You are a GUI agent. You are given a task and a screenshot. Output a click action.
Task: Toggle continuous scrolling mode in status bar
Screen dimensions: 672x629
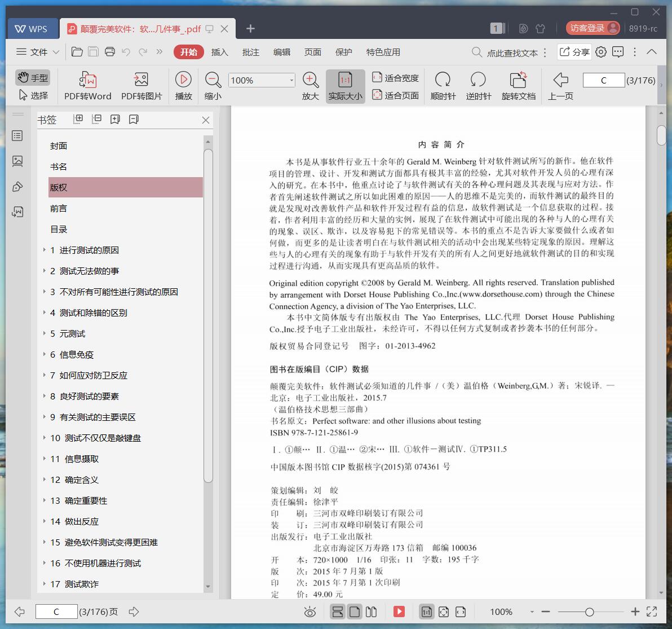click(338, 612)
